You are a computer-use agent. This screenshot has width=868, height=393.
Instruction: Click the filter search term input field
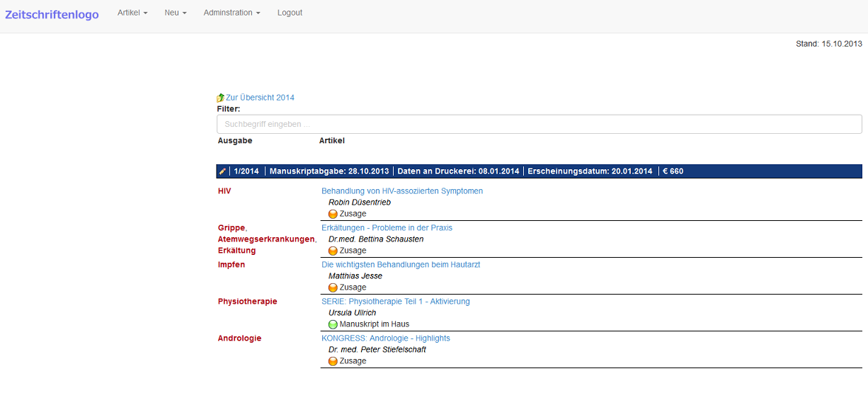pos(539,125)
